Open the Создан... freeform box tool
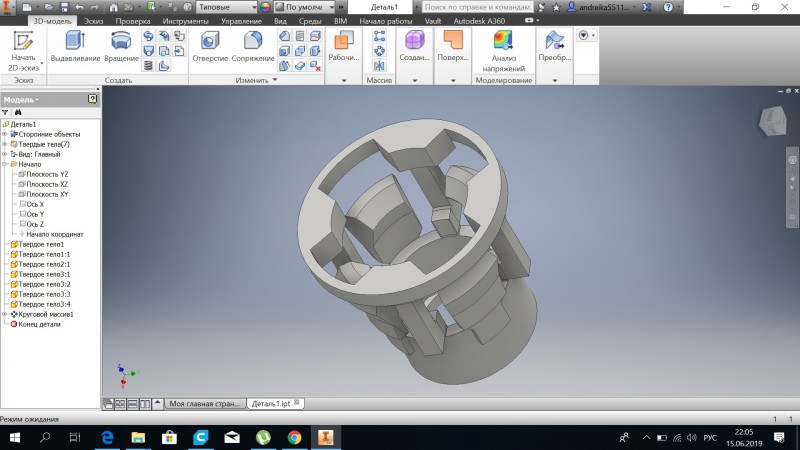 click(x=414, y=46)
